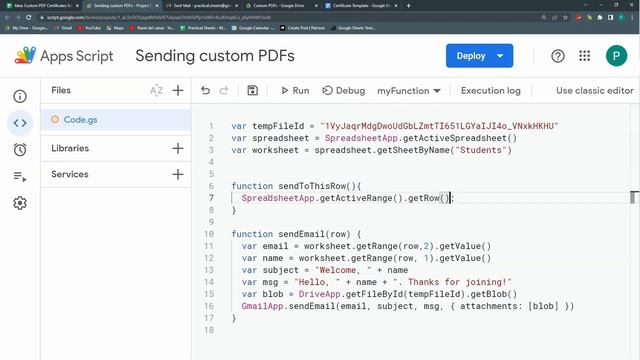Open a new browser tab

point(409,6)
